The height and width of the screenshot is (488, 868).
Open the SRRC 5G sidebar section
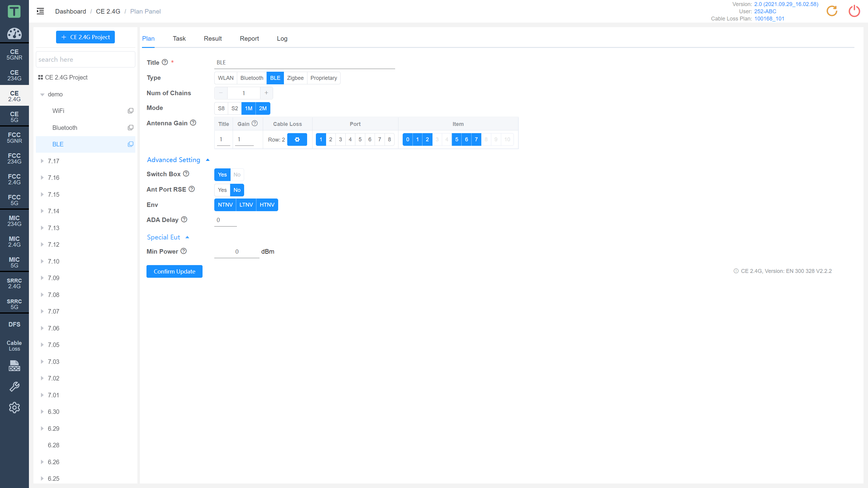[14, 304]
